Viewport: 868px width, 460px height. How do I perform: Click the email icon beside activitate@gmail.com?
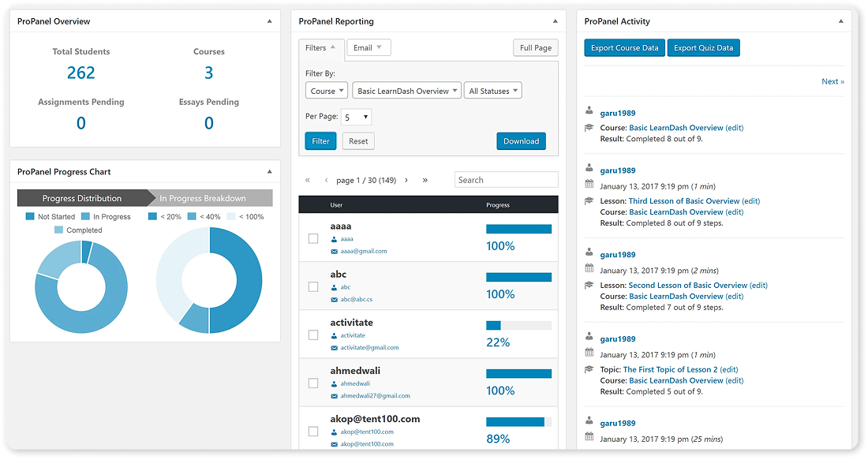[x=334, y=348]
